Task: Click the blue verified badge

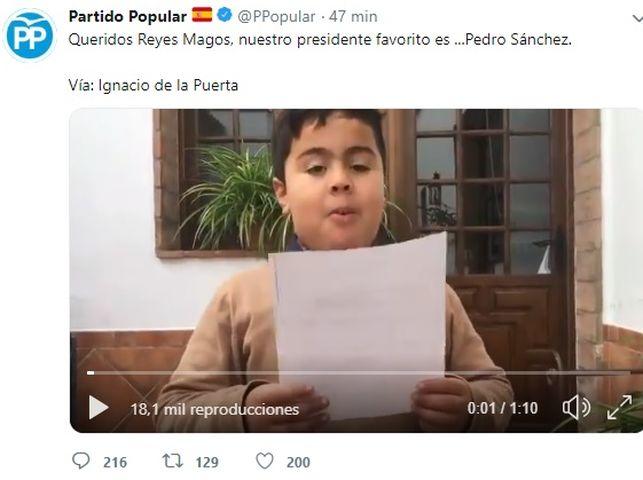Action: click(x=225, y=15)
